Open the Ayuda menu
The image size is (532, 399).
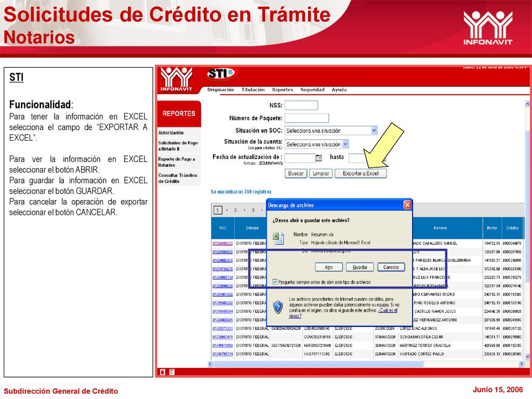pyautogui.click(x=339, y=89)
